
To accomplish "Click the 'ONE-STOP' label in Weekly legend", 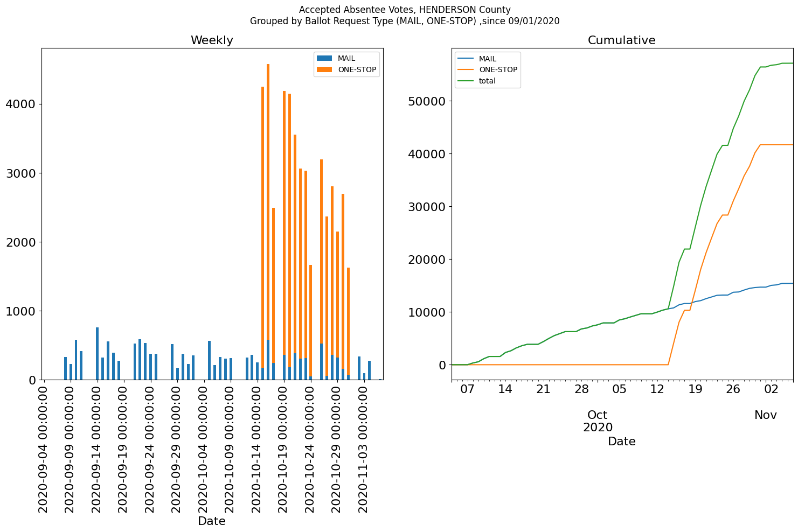I will pos(357,69).
